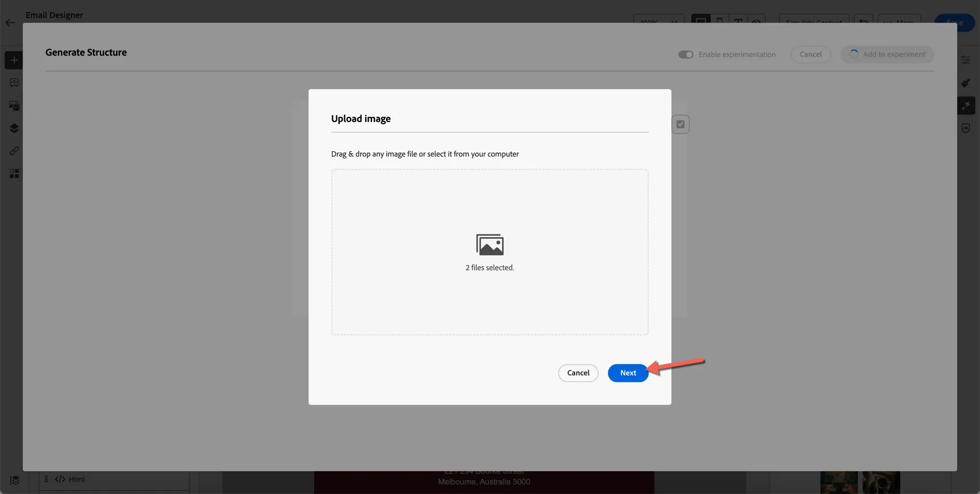Screen dimensions: 980x494
Task: Click the Melbourne, Australia 3000 address text
Action: tap(484, 482)
